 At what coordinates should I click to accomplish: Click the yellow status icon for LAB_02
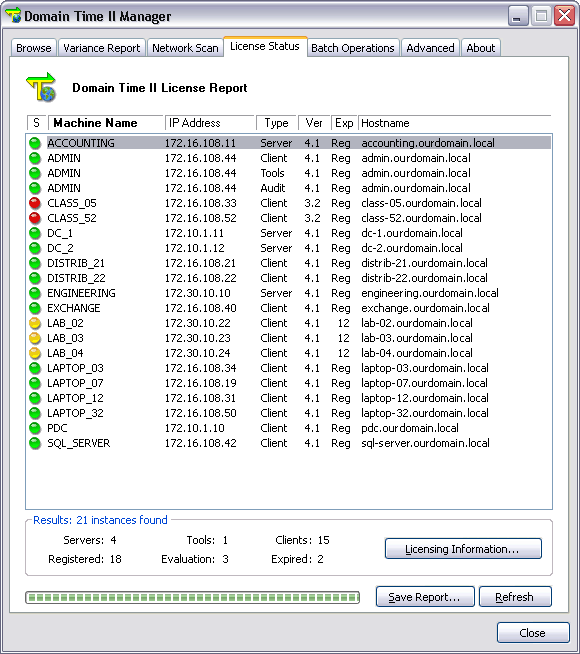click(35, 323)
